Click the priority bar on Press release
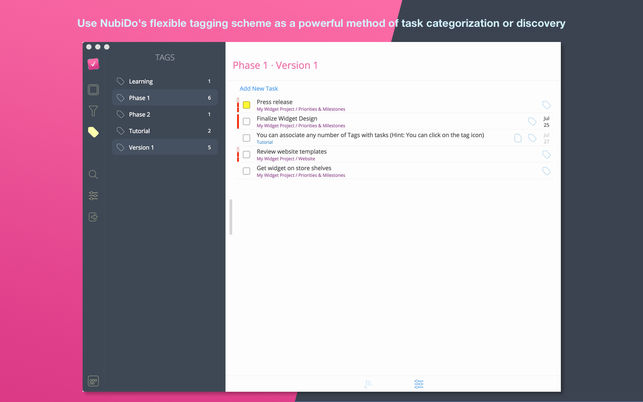This screenshot has height=402, width=643. pos(238,105)
